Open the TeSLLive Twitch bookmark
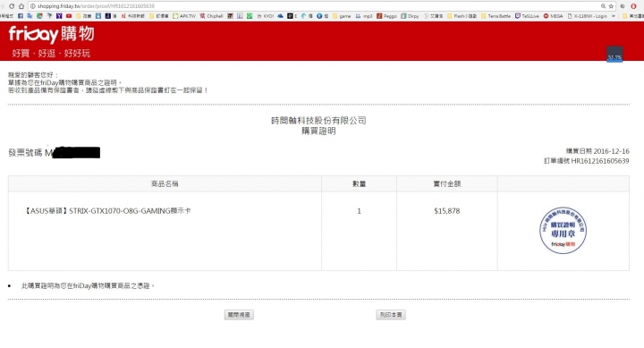 (x=527, y=16)
